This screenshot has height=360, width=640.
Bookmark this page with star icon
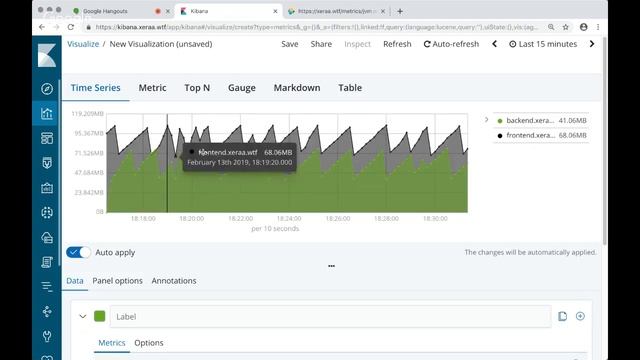pyautogui.click(x=566, y=27)
